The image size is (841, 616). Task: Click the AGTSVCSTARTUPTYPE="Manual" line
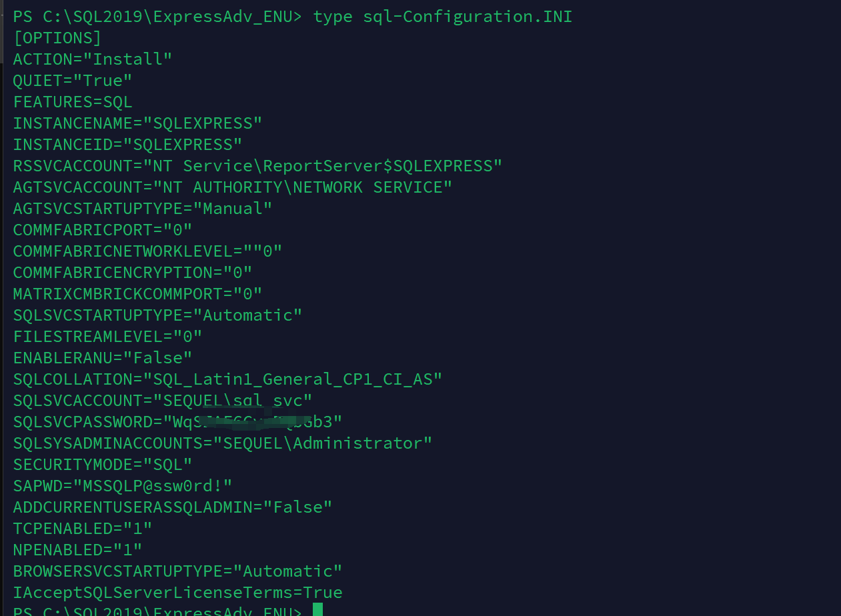143,209
